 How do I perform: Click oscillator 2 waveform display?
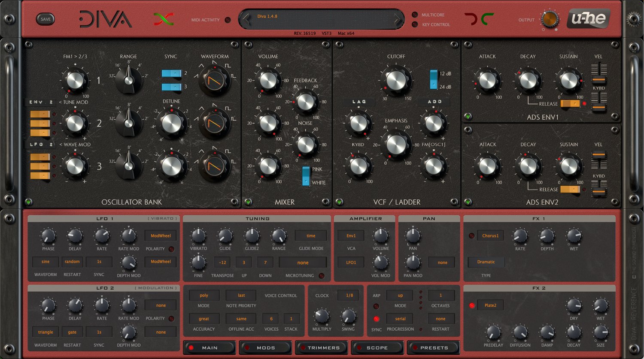[x=215, y=123]
